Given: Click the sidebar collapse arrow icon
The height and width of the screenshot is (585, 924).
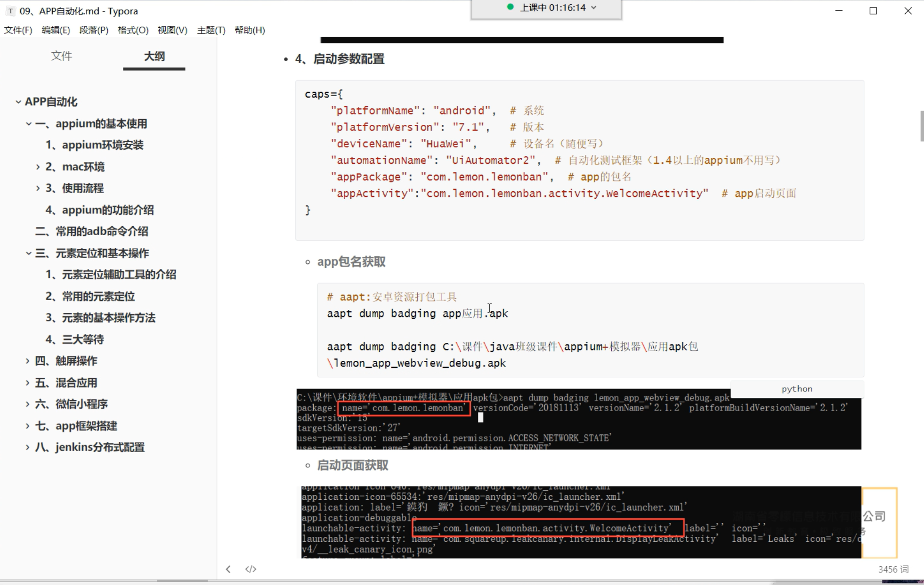Looking at the screenshot, I should pyautogui.click(x=228, y=569).
